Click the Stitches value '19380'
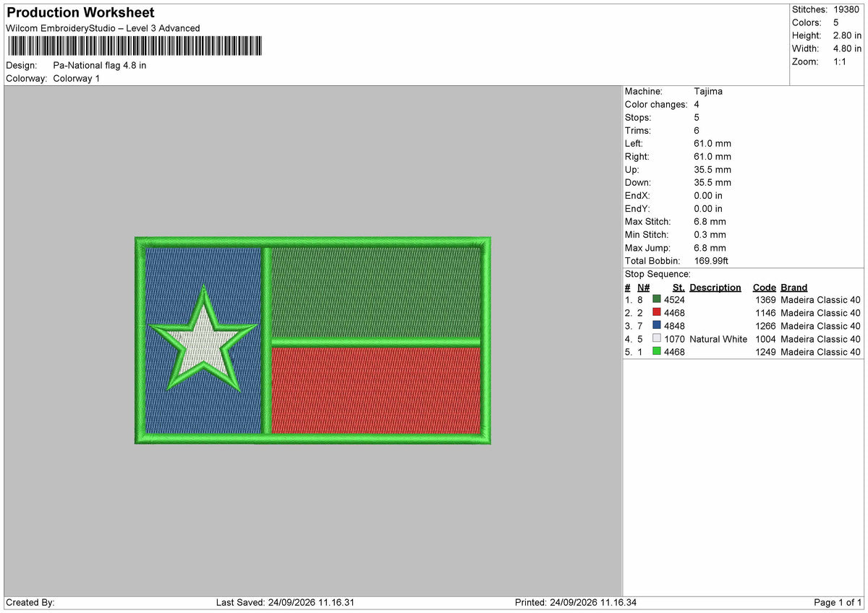 click(846, 9)
